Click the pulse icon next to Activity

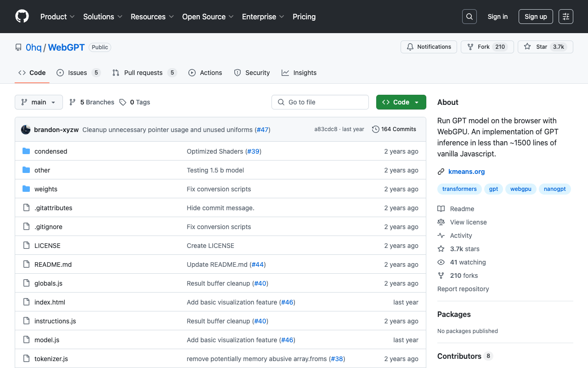[x=441, y=236]
